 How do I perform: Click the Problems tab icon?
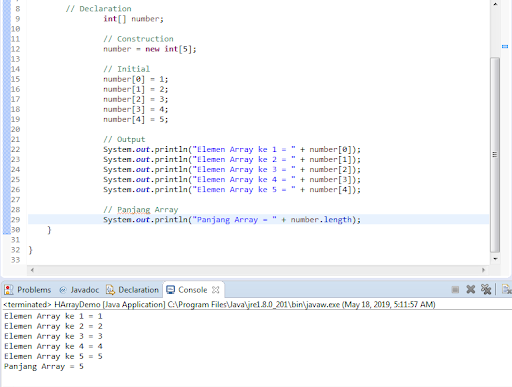tap(9, 290)
